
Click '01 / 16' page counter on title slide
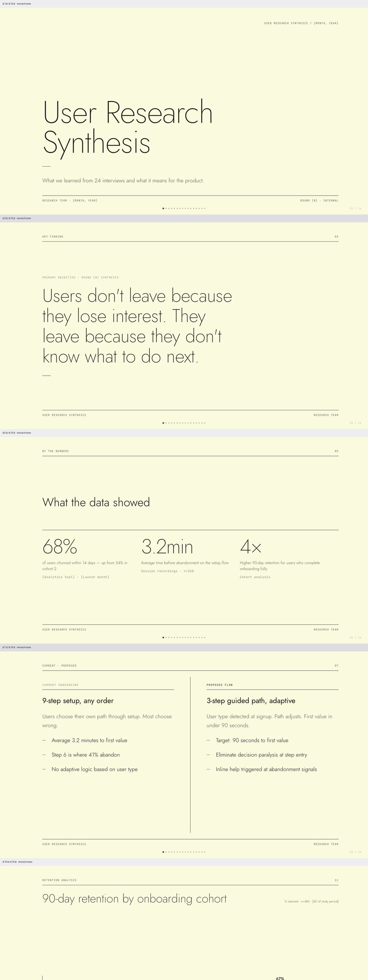pos(355,208)
